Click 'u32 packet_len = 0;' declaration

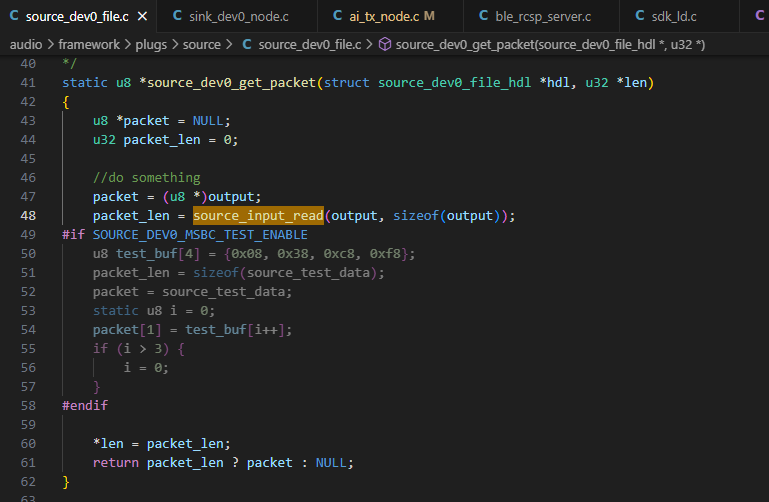(166, 140)
